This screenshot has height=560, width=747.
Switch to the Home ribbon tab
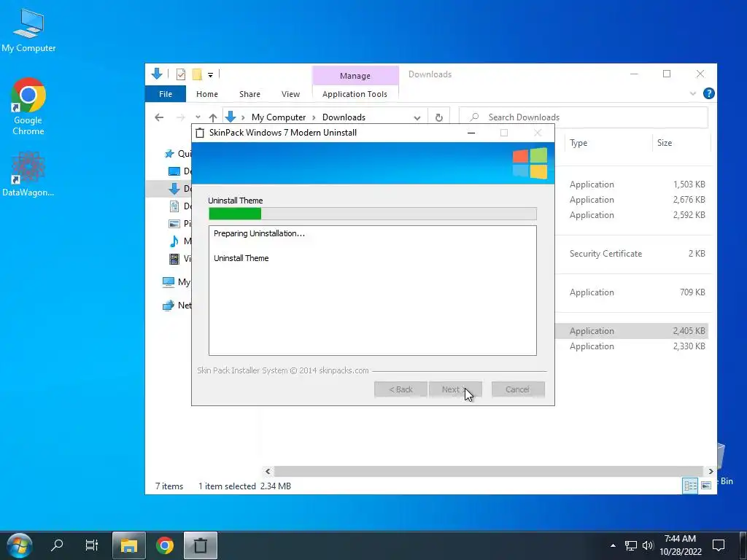coord(206,94)
